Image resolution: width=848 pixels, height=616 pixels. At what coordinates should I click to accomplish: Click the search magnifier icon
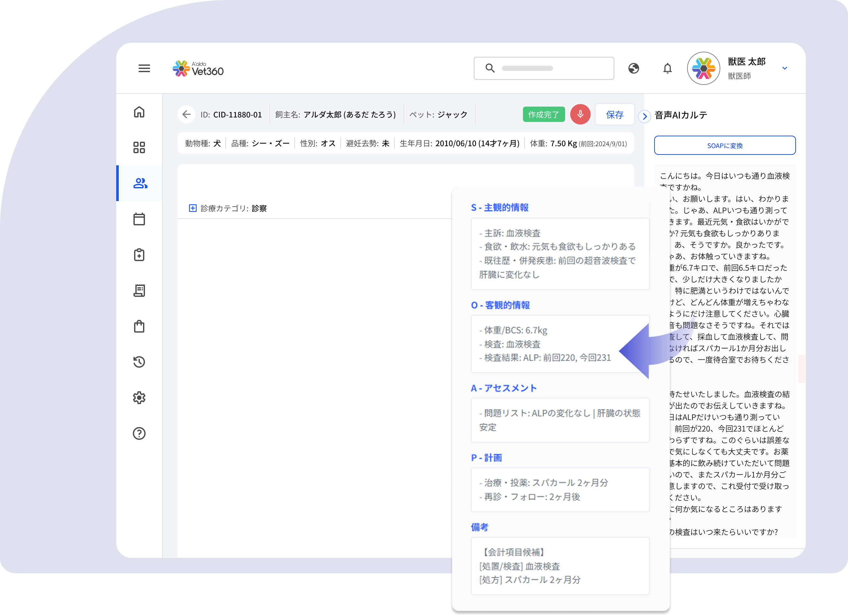point(490,68)
